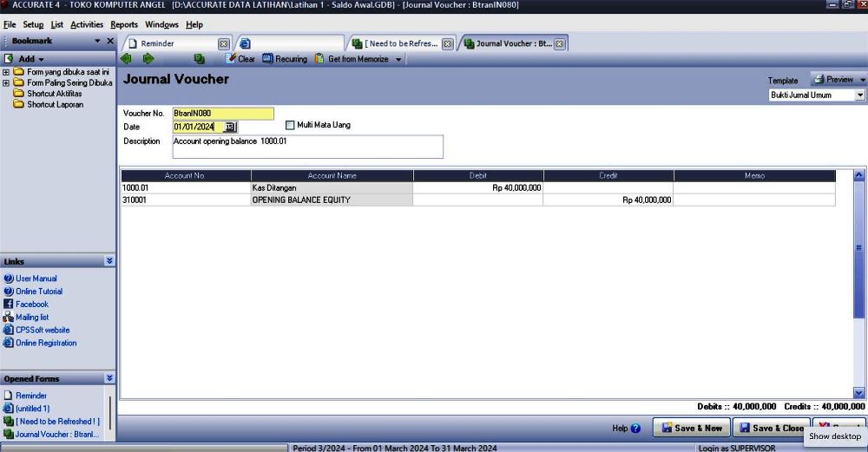This screenshot has height=452, width=868.
Task: Click the Help question mark icon
Action: [635, 429]
